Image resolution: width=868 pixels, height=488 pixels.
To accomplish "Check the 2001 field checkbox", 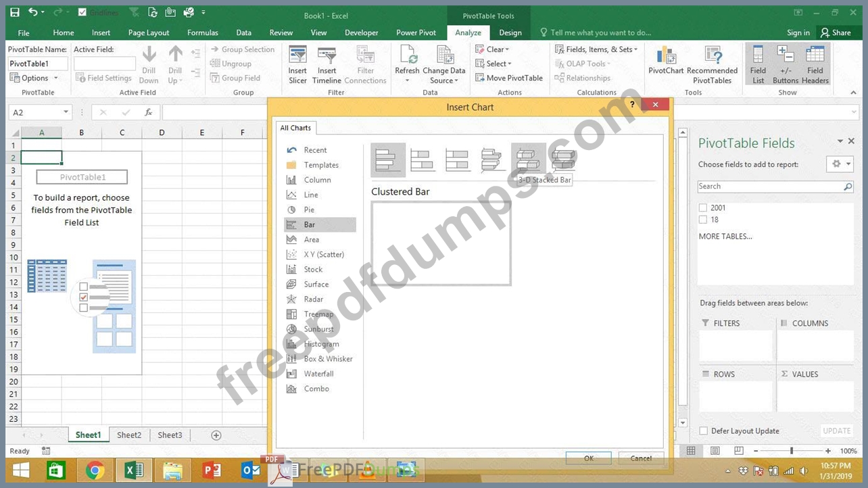I will click(x=703, y=208).
